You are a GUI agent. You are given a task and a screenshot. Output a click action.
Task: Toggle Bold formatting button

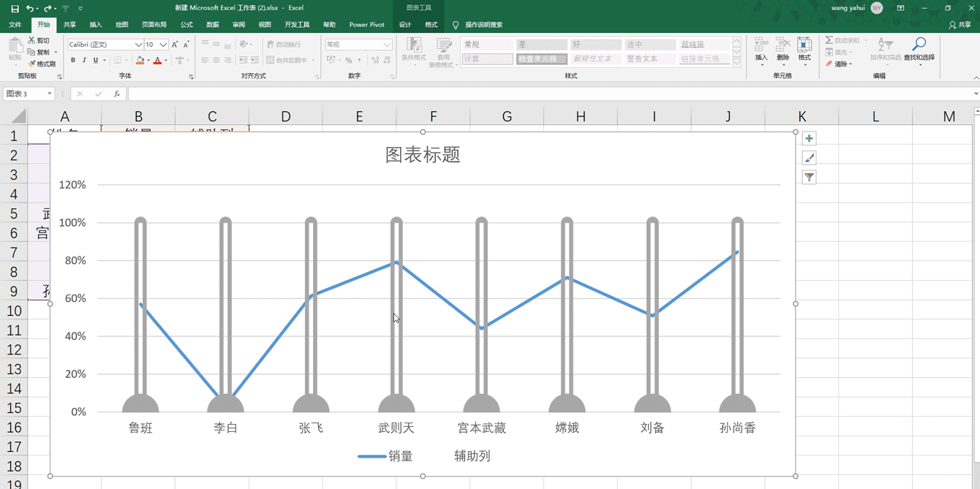click(73, 60)
